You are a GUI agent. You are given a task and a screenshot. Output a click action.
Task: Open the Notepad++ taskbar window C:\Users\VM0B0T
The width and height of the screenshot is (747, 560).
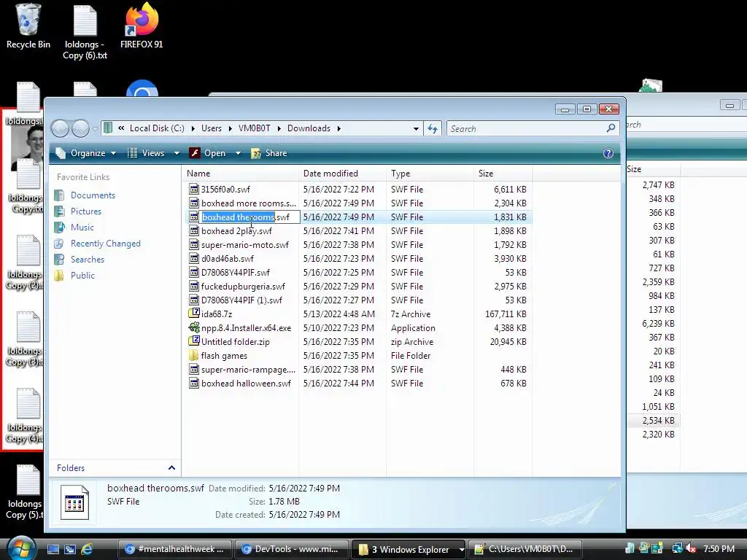525,549
